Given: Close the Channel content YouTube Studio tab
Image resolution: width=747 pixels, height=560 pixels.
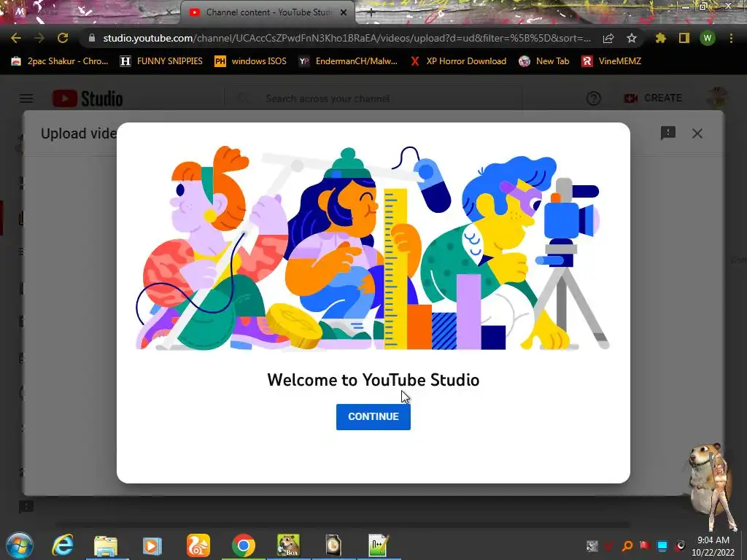Looking at the screenshot, I should click(344, 12).
